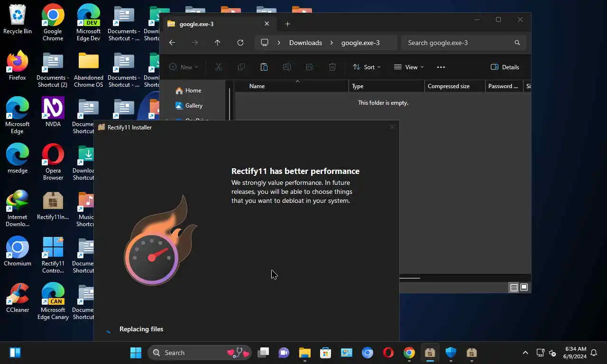Switch to details list view icon

coord(514,287)
